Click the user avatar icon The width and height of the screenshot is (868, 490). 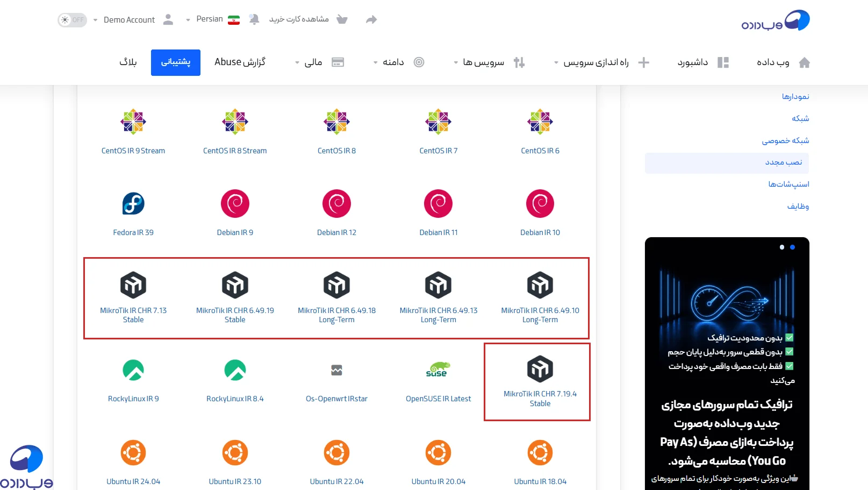(x=168, y=19)
